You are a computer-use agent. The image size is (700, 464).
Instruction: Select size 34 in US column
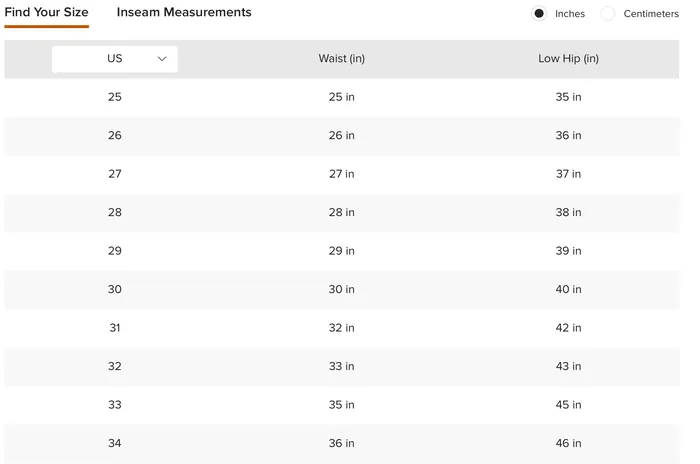[115, 443]
